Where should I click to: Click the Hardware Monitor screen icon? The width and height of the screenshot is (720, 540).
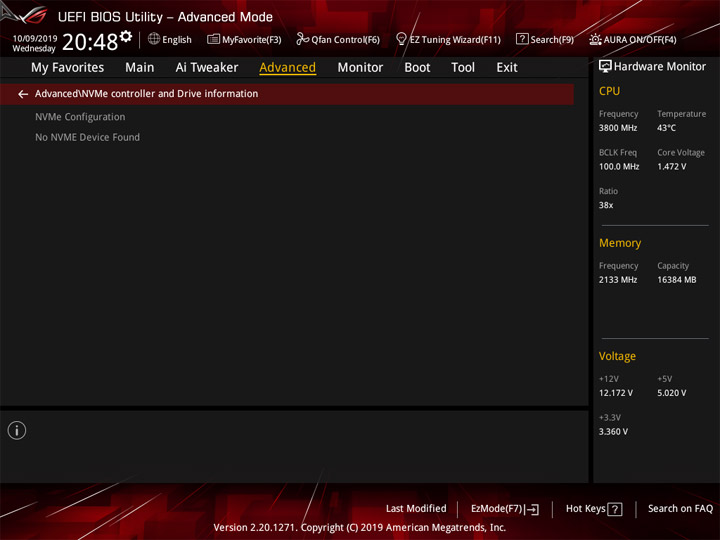tap(605, 67)
